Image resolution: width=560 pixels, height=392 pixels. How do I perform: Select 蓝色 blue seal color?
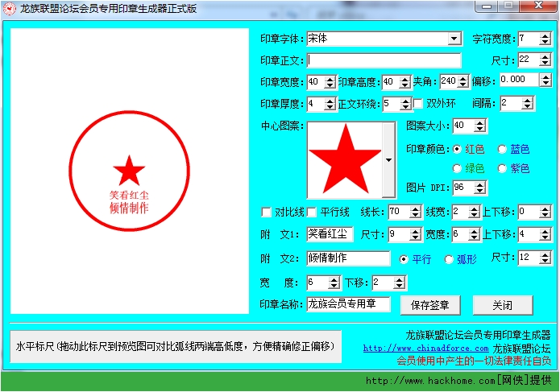503,149
